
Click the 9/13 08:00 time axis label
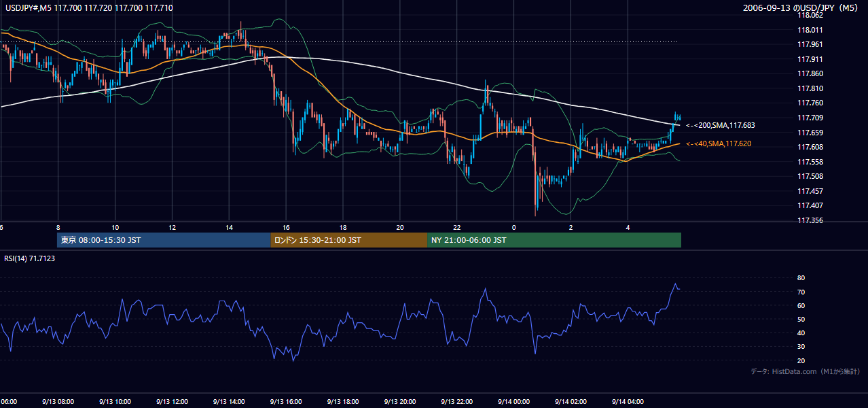click(58, 401)
